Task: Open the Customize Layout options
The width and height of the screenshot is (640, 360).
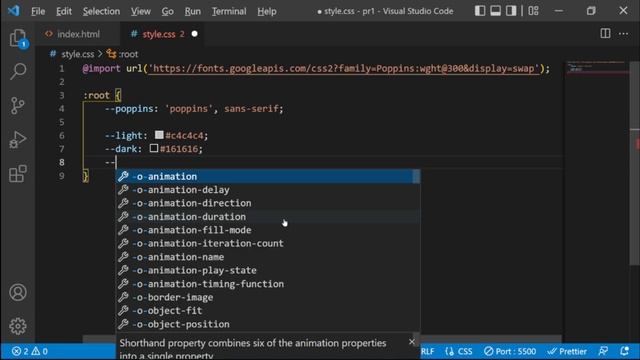Action: coord(533,11)
